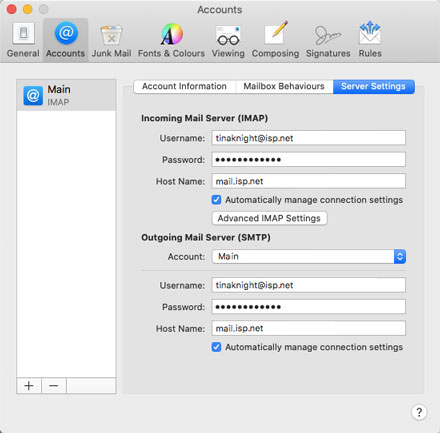Switch to the Mailbox Behaviours tab
This screenshot has width=440, height=433.
point(284,86)
